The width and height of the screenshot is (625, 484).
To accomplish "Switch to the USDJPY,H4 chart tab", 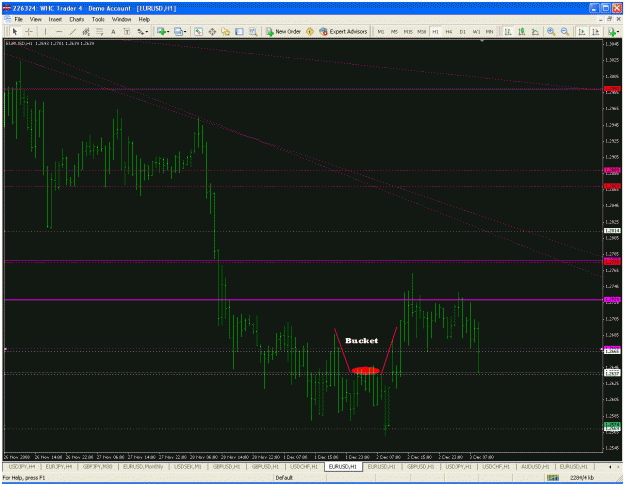I will (22, 466).
